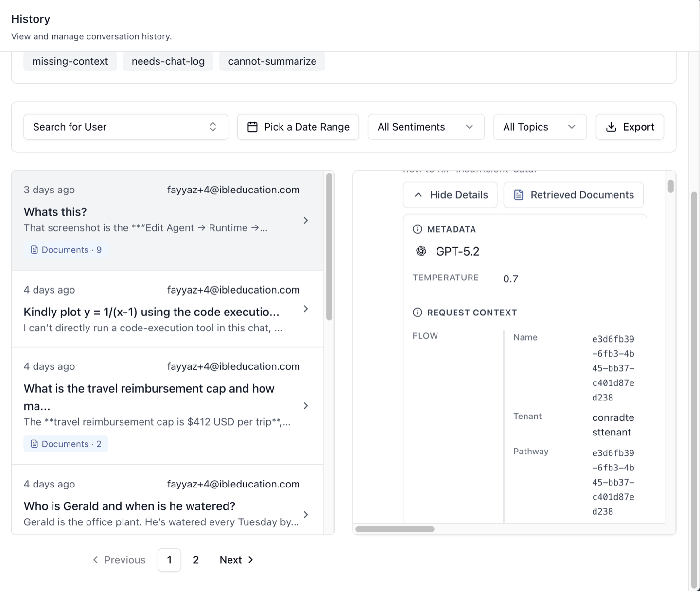This screenshot has width=700, height=591.
Task: Go to the Next page
Action: point(237,560)
